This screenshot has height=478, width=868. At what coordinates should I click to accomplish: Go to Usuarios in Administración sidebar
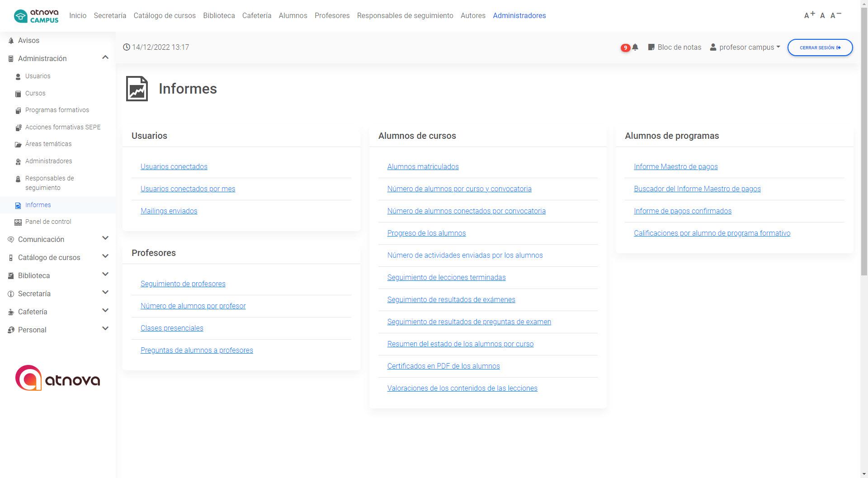38,76
